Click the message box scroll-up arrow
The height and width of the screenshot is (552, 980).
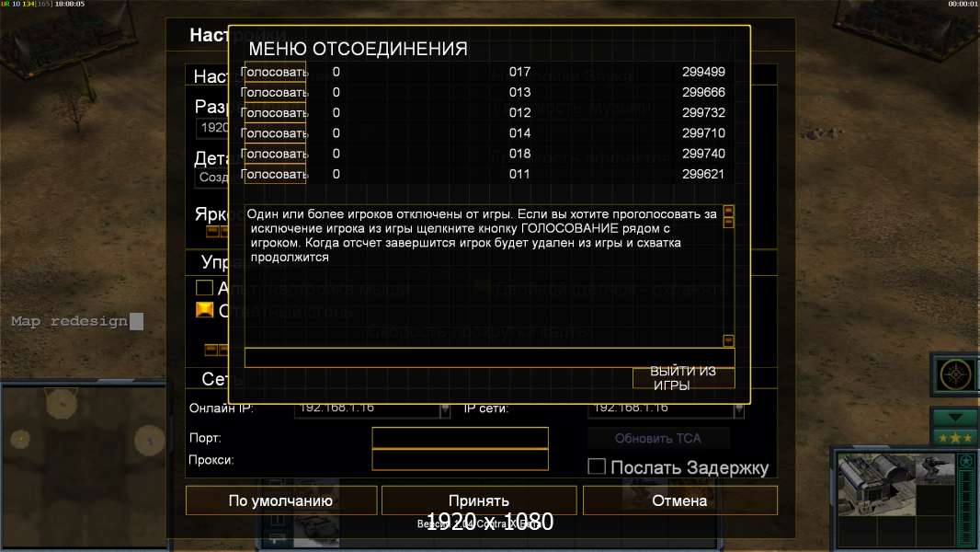(728, 211)
